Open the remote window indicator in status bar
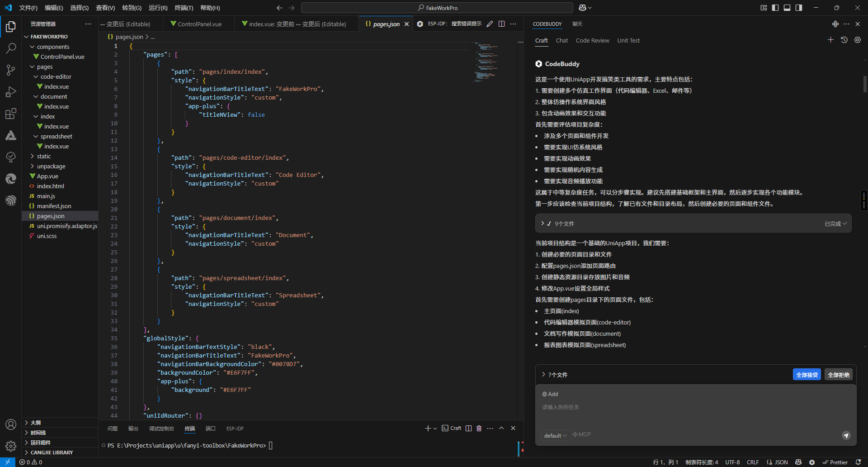The height and width of the screenshot is (467, 868). [x=8, y=462]
